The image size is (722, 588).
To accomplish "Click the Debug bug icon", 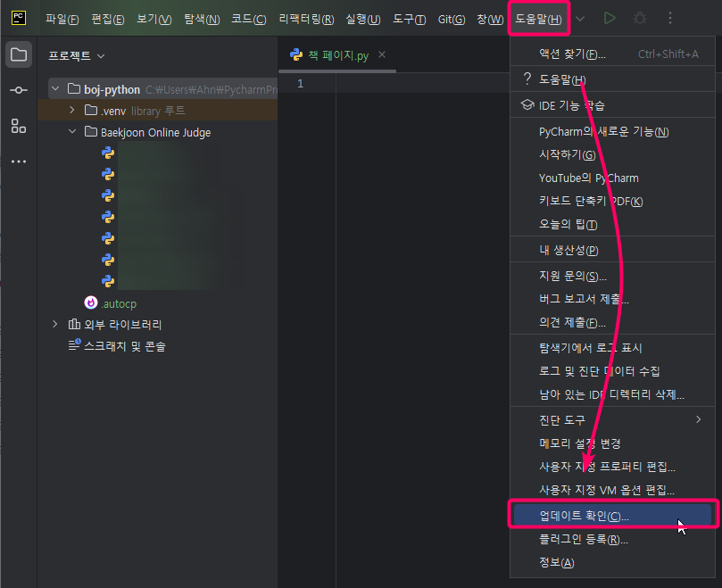I will coord(640,19).
